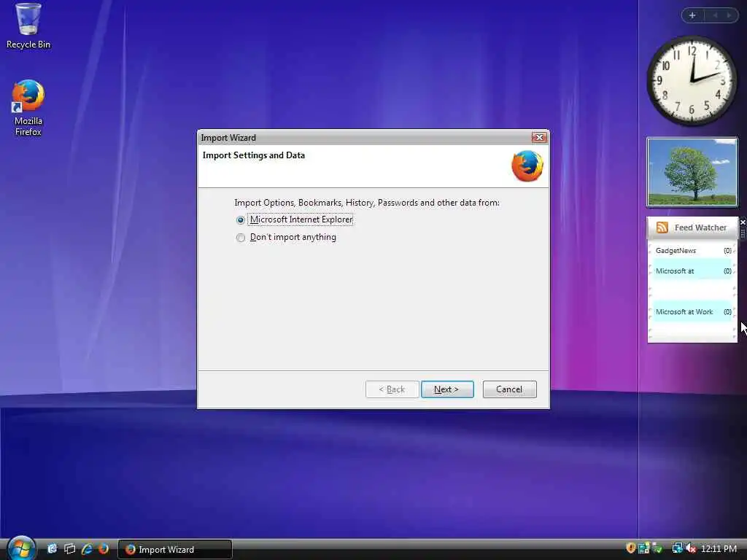
Task: Click Safely Remove Hardware tray icon
Action: click(x=658, y=548)
